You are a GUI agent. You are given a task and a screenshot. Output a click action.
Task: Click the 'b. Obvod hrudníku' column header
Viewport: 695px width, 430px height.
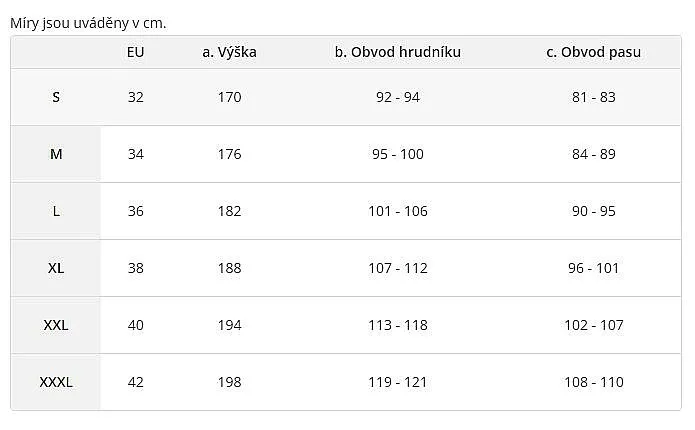tap(398, 52)
